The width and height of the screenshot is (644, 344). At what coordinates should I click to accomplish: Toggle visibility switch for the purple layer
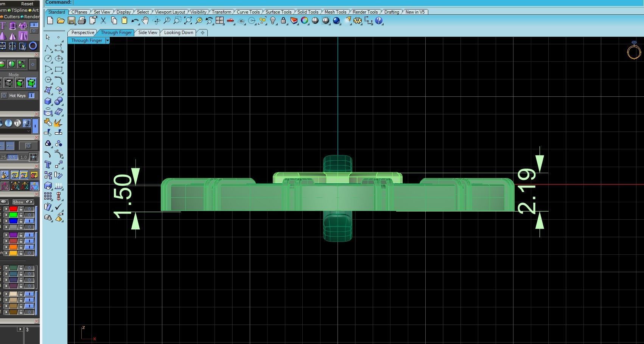tap(29, 235)
